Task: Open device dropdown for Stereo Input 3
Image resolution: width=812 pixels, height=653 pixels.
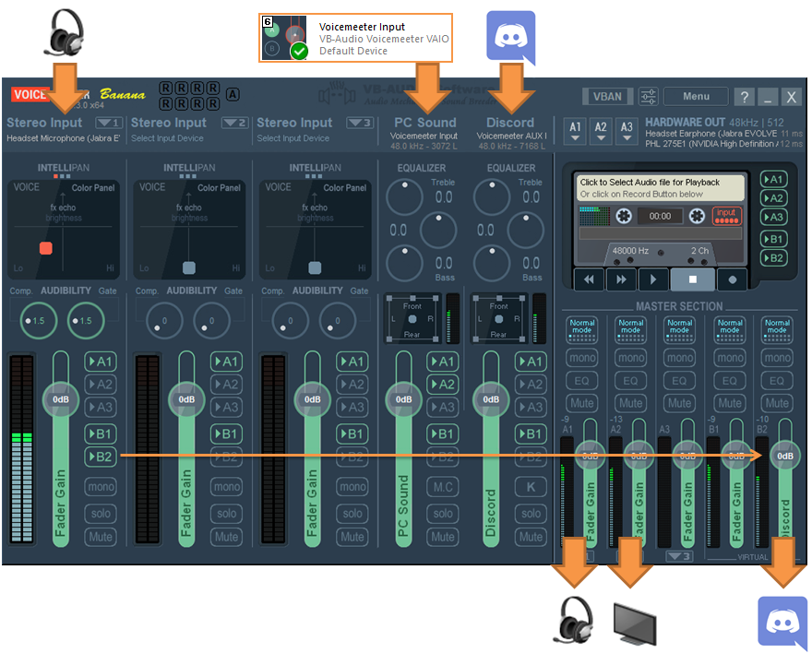Action: pyautogui.click(x=361, y=123)
